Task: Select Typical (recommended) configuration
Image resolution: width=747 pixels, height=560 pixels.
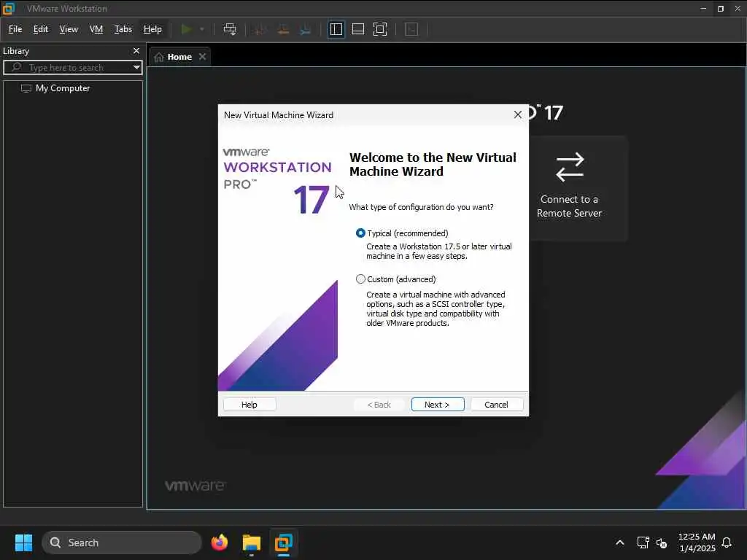Action: tap(360, 233)
